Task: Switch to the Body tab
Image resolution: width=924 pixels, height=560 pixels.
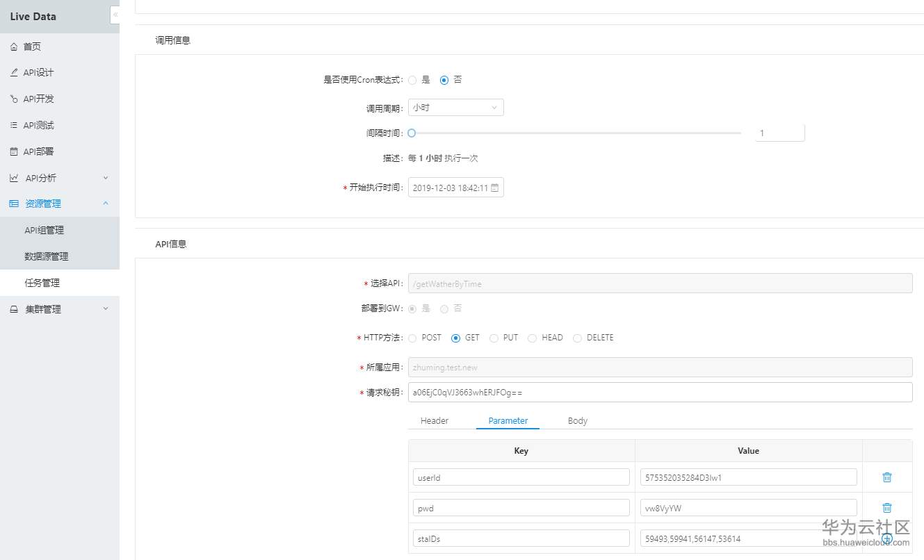Action: click(578, 420)
